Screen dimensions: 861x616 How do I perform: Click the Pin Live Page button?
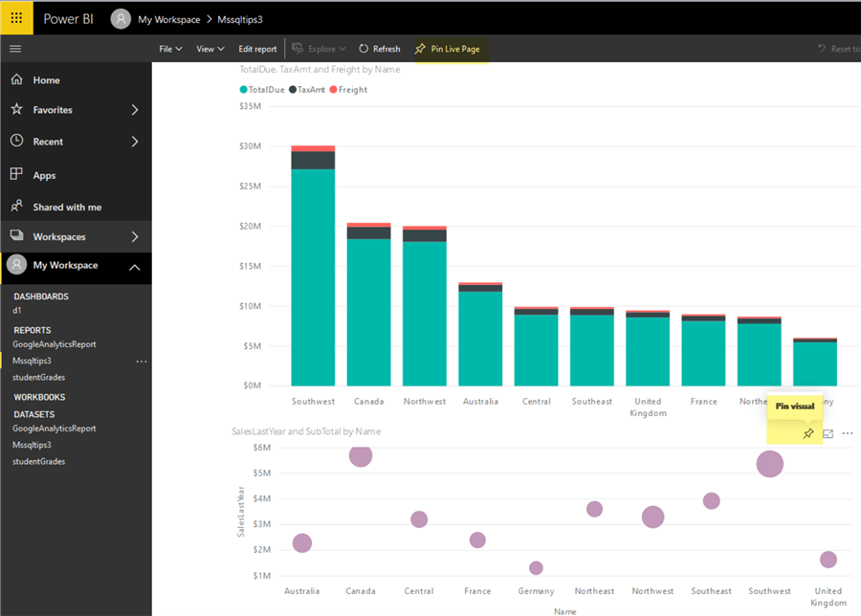point(448,49)
